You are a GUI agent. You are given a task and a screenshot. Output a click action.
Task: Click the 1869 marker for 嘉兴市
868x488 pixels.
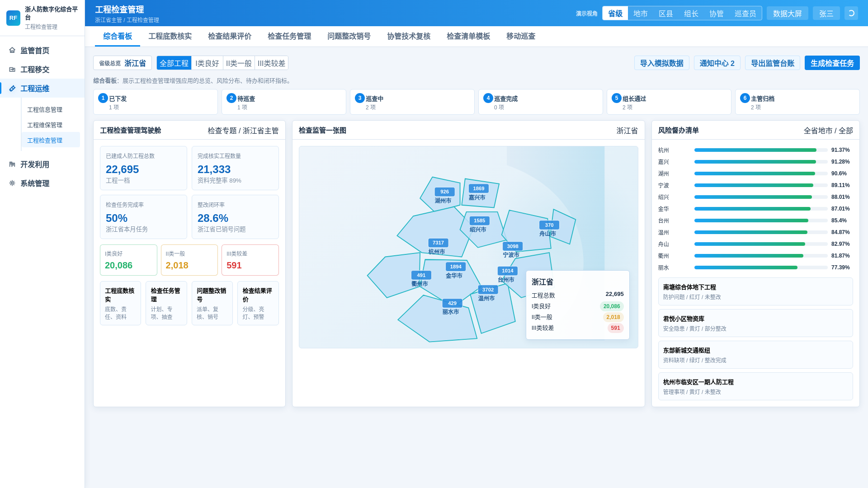[478, 188]
